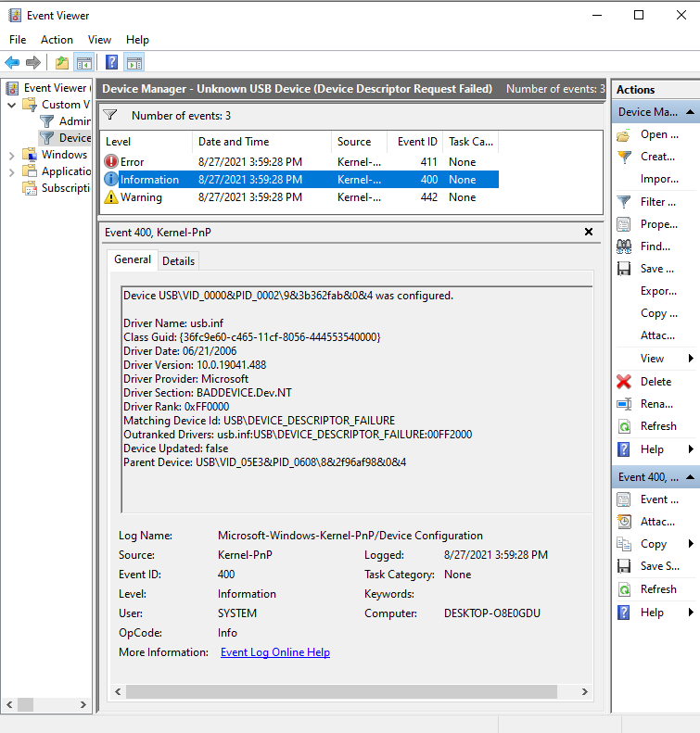Click the red Error level icon
The height and width of the screenshot is (733, 700).
point(111,162)
